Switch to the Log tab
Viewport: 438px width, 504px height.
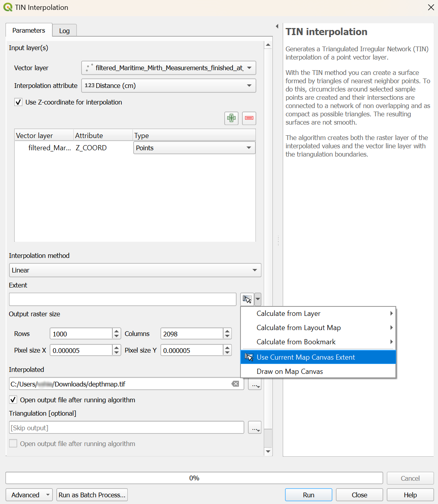pos(64,30)
